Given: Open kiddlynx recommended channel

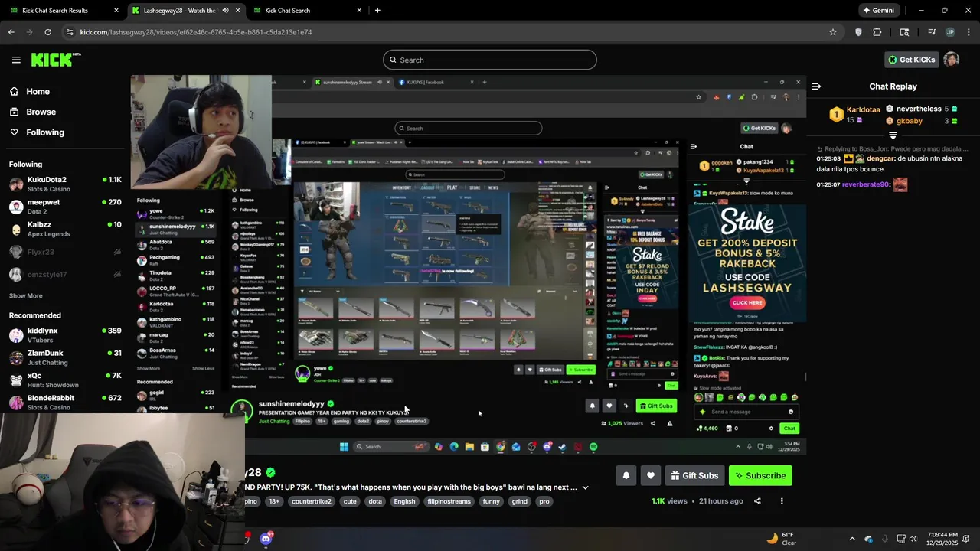Looking at the screenshot, I should pyautogui.click(x=65, y=334).
